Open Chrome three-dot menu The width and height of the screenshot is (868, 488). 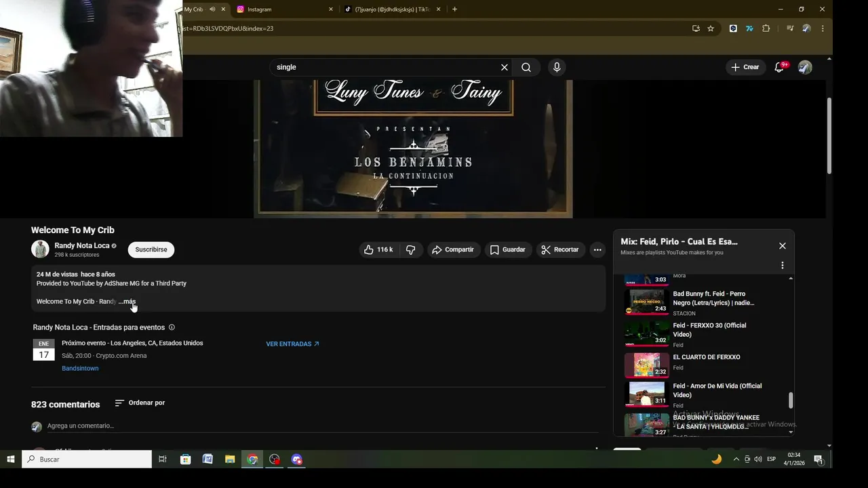[823, 28]
